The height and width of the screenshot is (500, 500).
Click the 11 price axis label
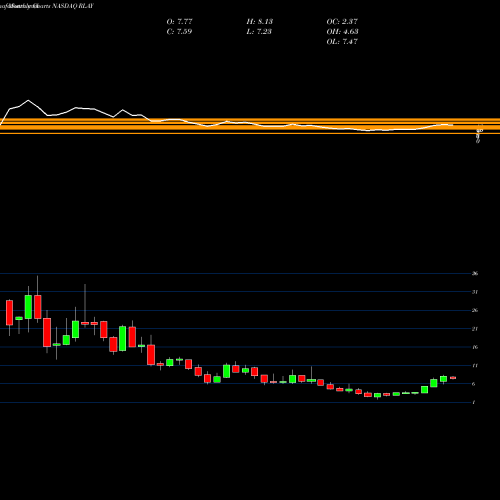[475, 366]
